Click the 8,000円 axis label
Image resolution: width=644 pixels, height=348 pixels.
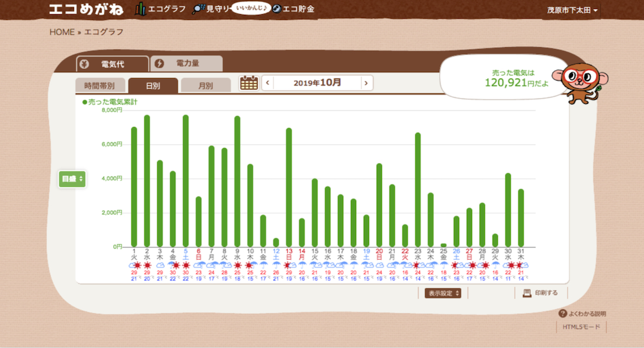coord(112,110)
